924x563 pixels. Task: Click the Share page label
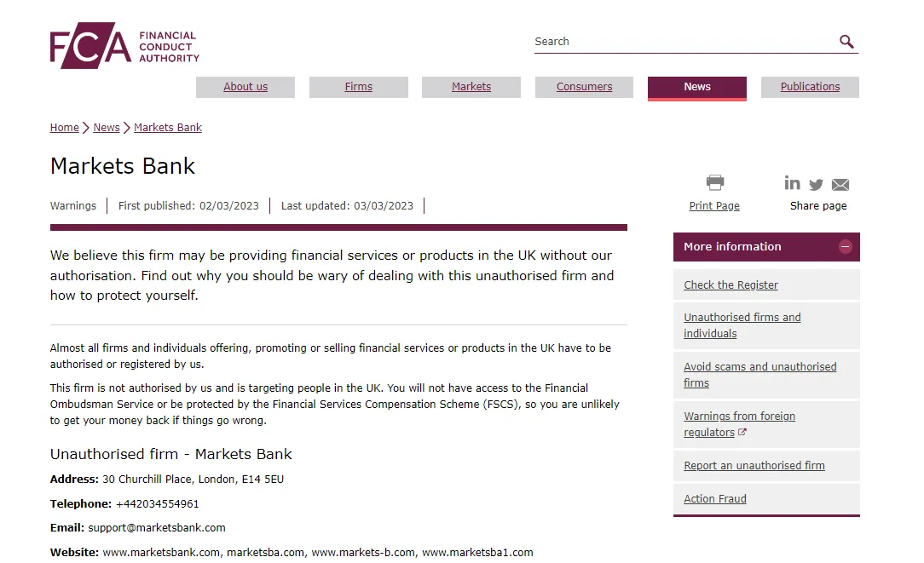[x=818, y=205]
